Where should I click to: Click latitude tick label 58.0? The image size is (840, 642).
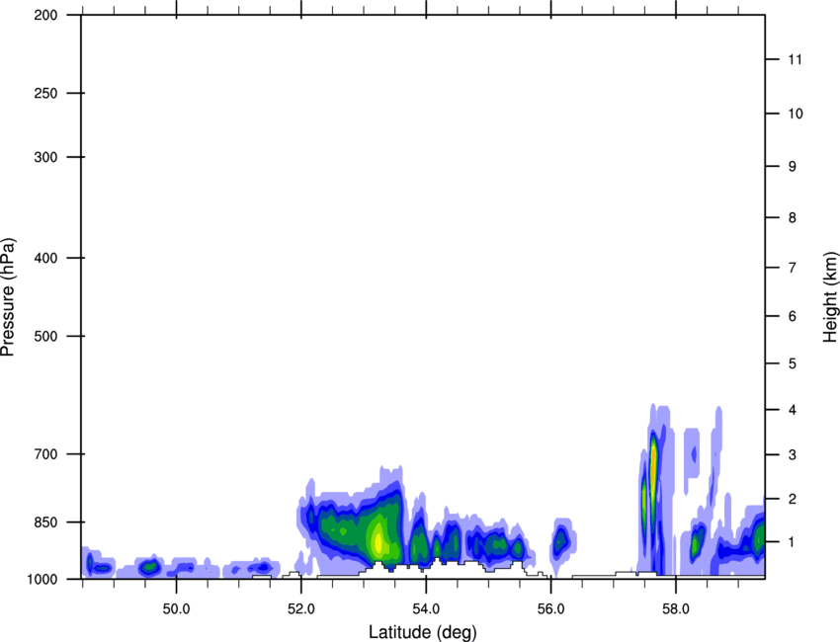(676, 609)
